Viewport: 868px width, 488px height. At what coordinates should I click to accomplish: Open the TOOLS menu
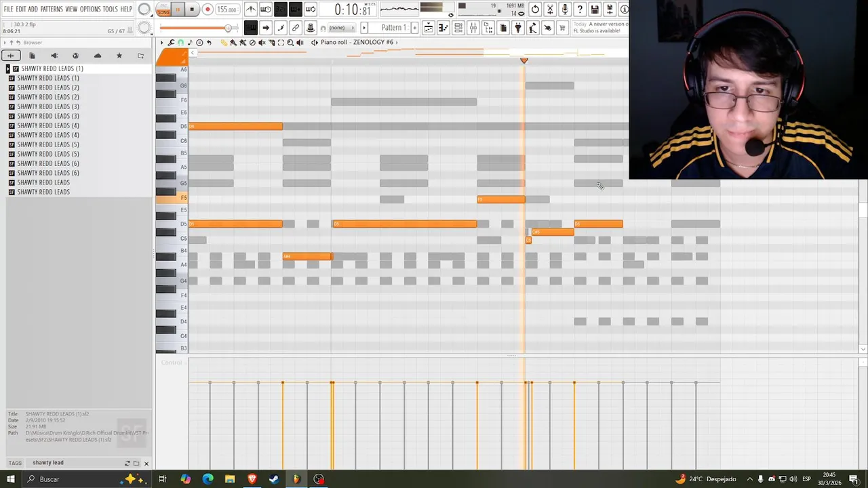pos(110,9)
